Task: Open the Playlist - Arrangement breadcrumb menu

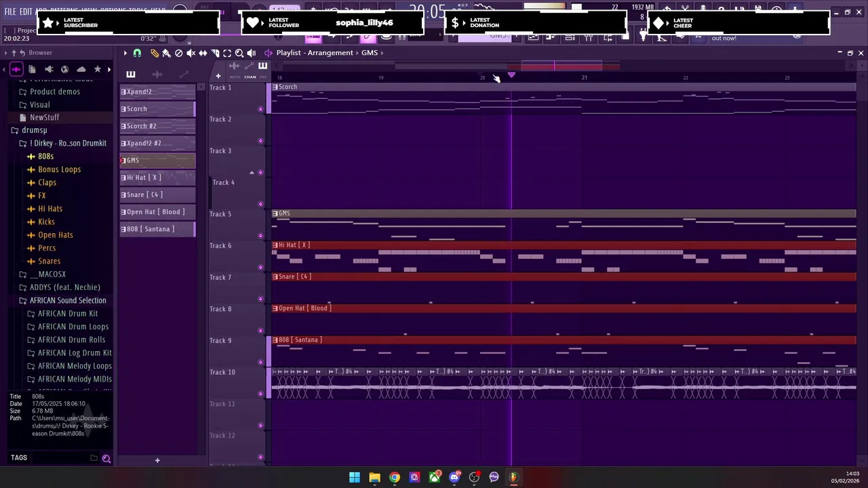Action: click(x=314, y=53)
